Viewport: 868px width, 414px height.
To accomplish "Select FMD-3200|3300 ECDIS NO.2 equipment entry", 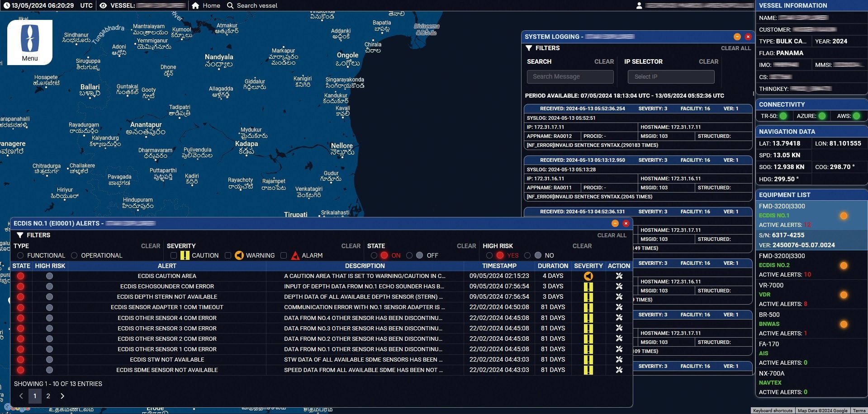I will click(x=811, y=265).
